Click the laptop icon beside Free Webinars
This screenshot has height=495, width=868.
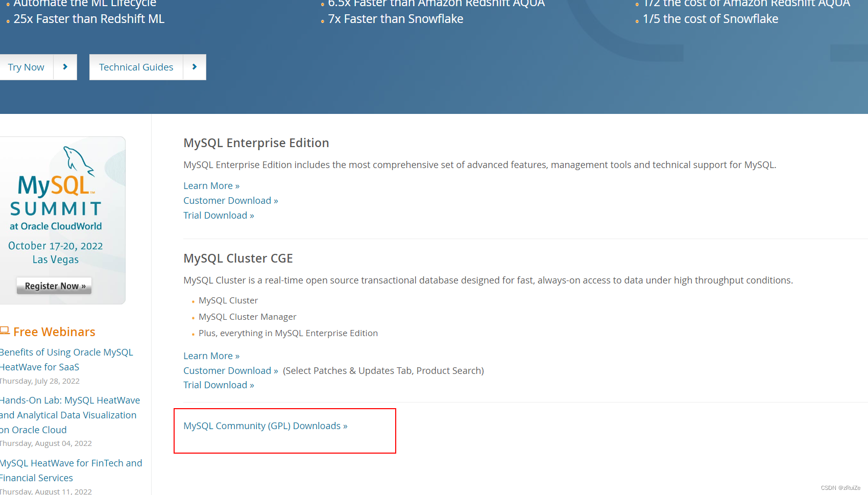(x=5, y=331)
